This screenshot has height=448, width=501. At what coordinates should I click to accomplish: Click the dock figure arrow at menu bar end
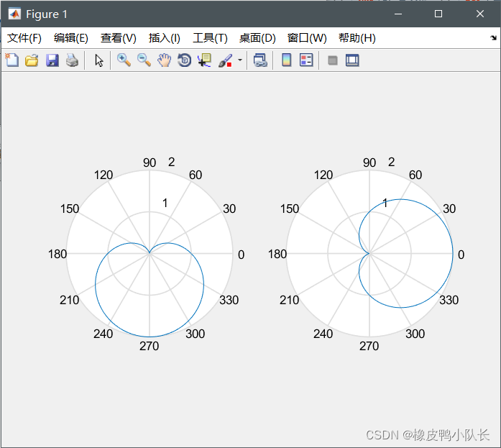(493, 37)
